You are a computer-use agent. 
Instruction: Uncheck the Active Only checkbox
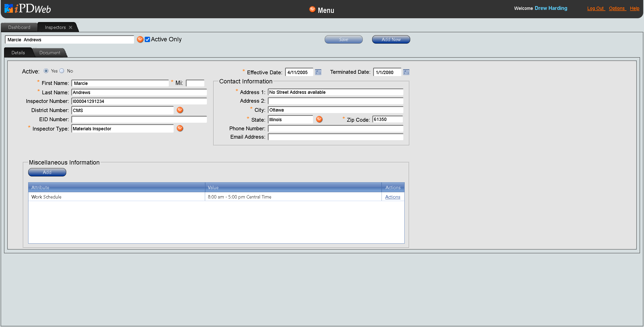tap(147, 40)
